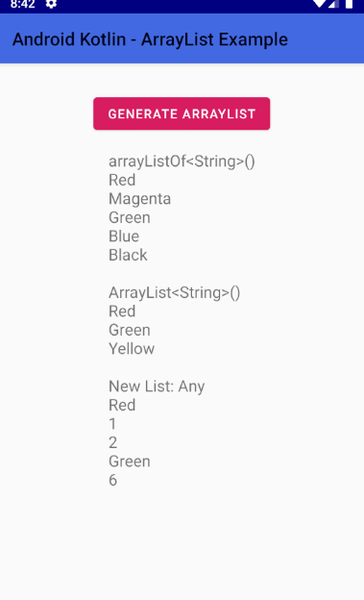The width and height of the screenshot is (364, 600).
Task: Select the arrayListOf<String>() heading text
Action: pos(182,162)
